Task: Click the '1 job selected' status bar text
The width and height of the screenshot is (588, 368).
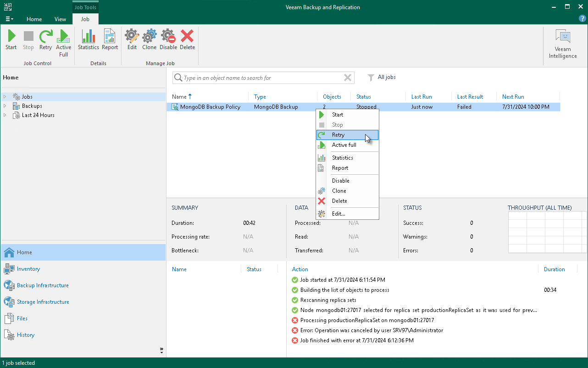Action: [18, 363]
